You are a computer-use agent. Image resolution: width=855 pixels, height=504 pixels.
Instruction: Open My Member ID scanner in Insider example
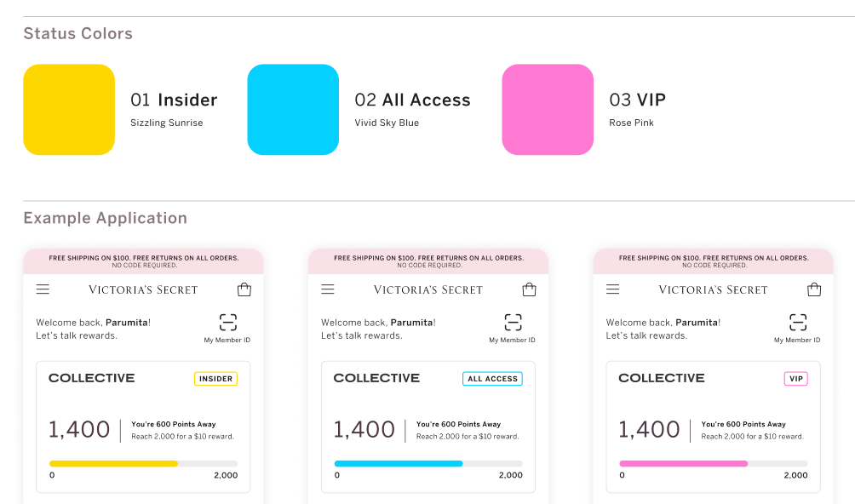tap(227, 323)
